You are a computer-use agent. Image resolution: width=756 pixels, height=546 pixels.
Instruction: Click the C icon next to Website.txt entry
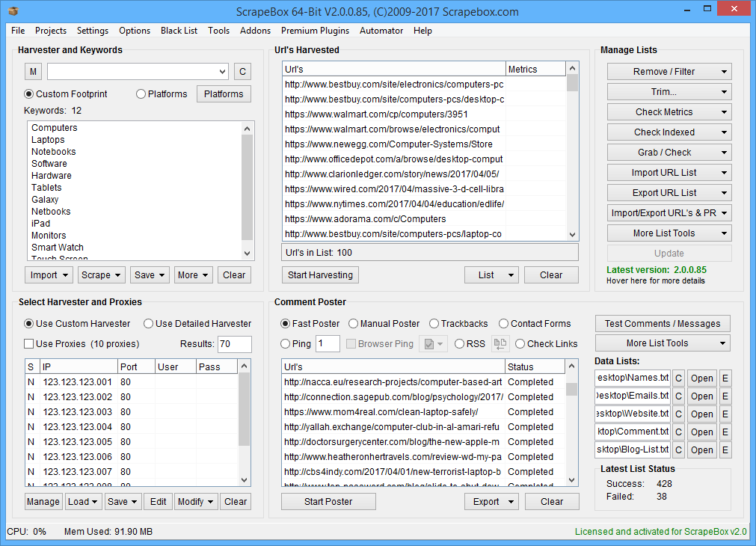tap(678, 414)
